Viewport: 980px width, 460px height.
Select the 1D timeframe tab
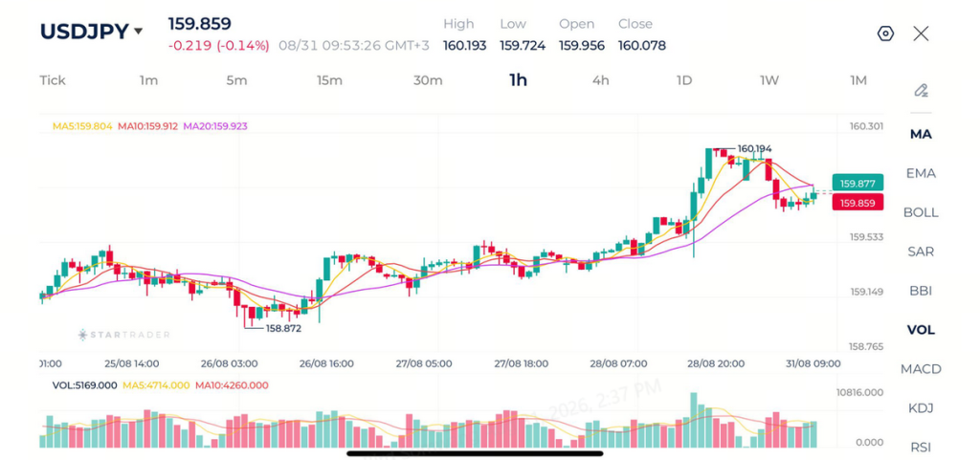(684, 80)
